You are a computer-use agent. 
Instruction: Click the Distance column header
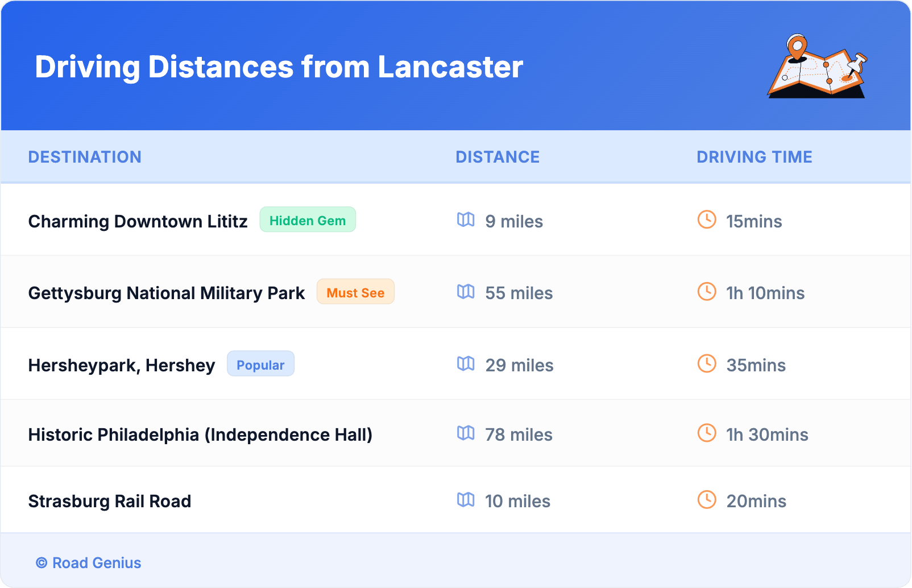498,157
